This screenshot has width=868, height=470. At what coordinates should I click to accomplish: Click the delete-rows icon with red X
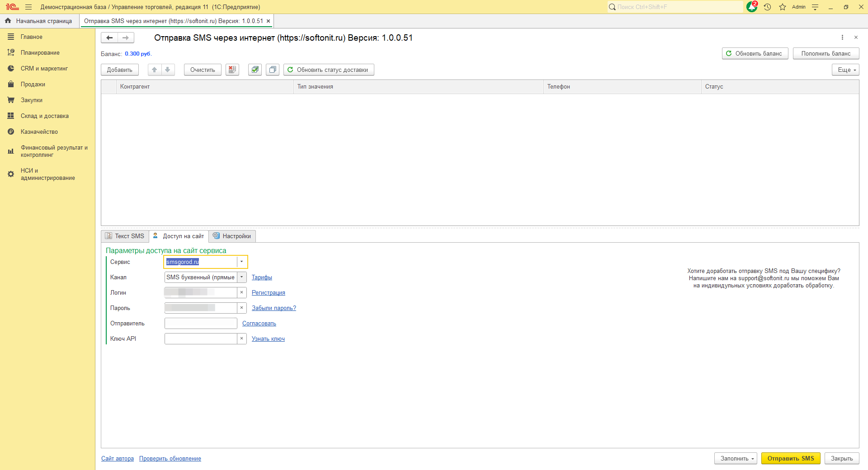(x=232, y=70)
